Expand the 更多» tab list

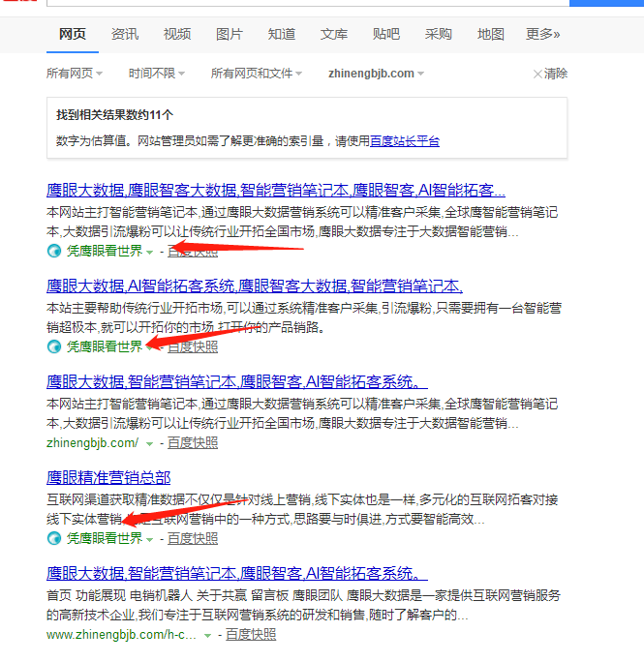point(543,34)
